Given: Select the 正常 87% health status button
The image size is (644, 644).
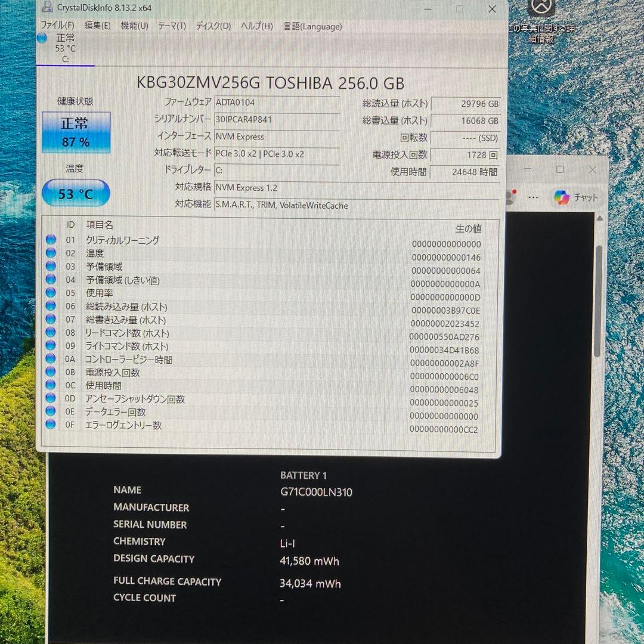Looking at the screenshot, I should [x=76, y=131].
